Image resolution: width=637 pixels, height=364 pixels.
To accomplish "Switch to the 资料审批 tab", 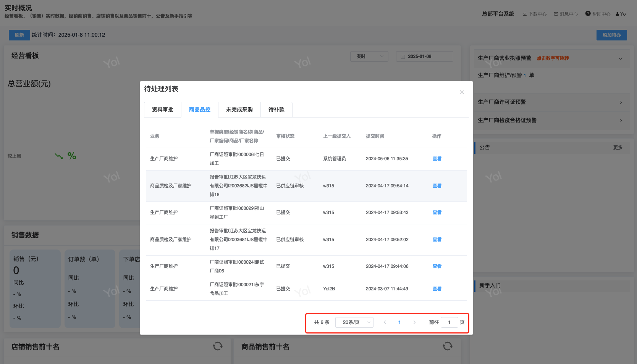I will pos(163,110).
